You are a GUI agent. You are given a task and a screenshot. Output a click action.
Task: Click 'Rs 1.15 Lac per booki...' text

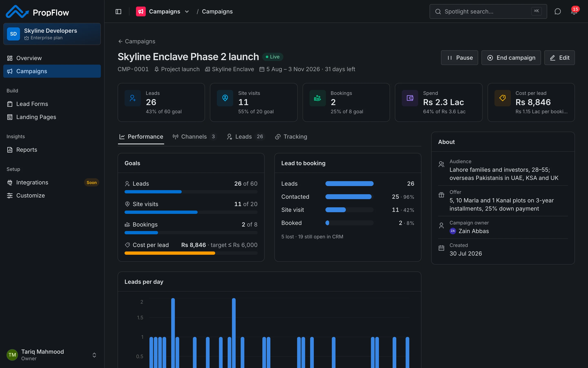[x=542, y=112]
